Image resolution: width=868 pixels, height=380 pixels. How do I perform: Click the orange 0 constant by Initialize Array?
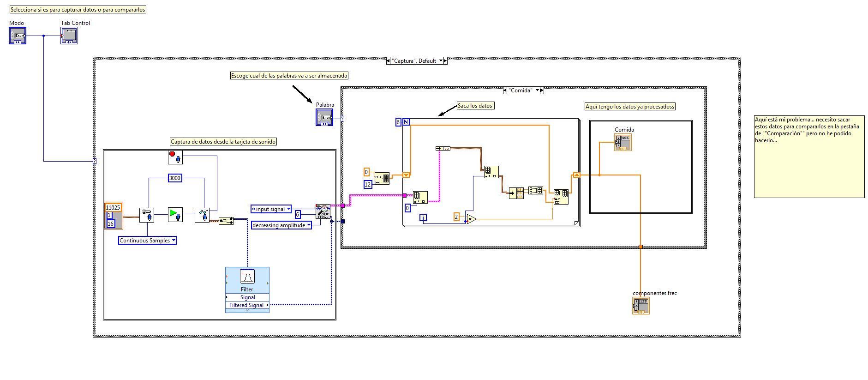(367, 172)
